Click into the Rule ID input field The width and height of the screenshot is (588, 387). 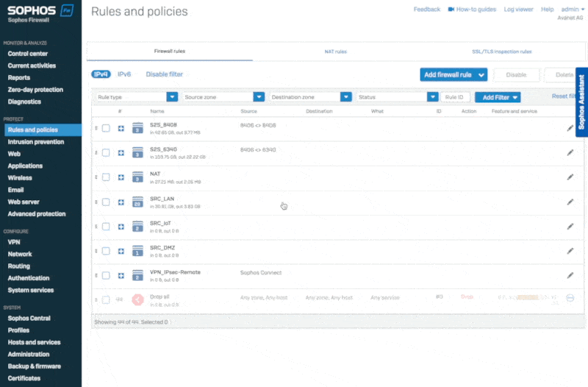455,97
